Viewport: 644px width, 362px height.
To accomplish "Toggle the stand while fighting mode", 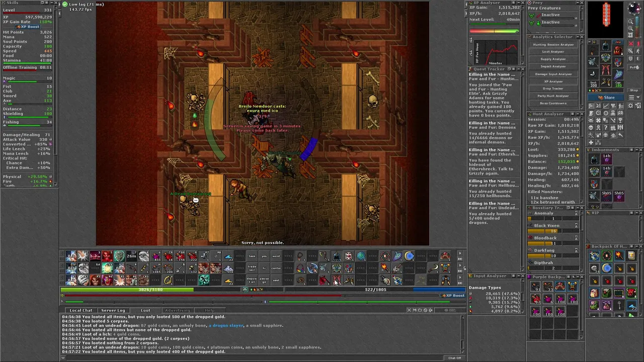I will (638, 43).
